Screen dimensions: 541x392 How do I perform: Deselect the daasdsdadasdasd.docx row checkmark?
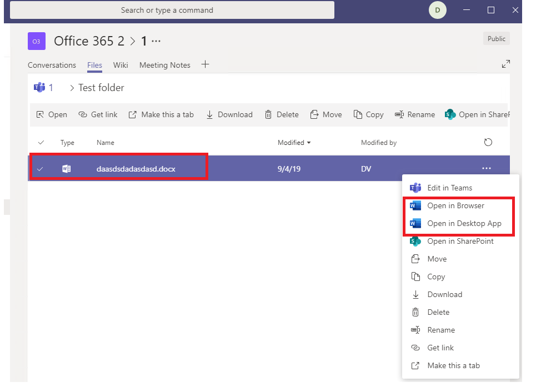(40, 169)
